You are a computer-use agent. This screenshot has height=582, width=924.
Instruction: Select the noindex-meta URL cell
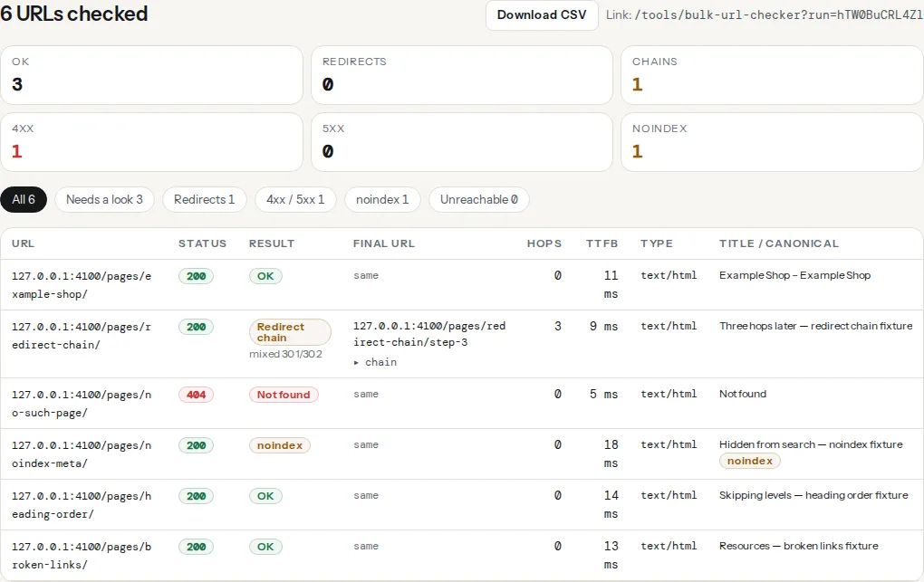click(x=82, y=454)
